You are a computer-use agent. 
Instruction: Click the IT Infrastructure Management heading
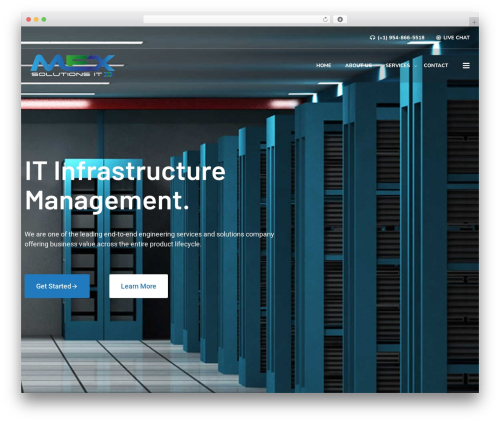(125, 186)
